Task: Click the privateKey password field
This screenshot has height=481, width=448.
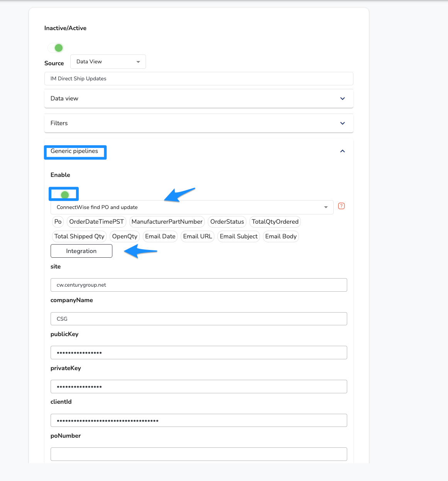Action: [x=199, y=387]
